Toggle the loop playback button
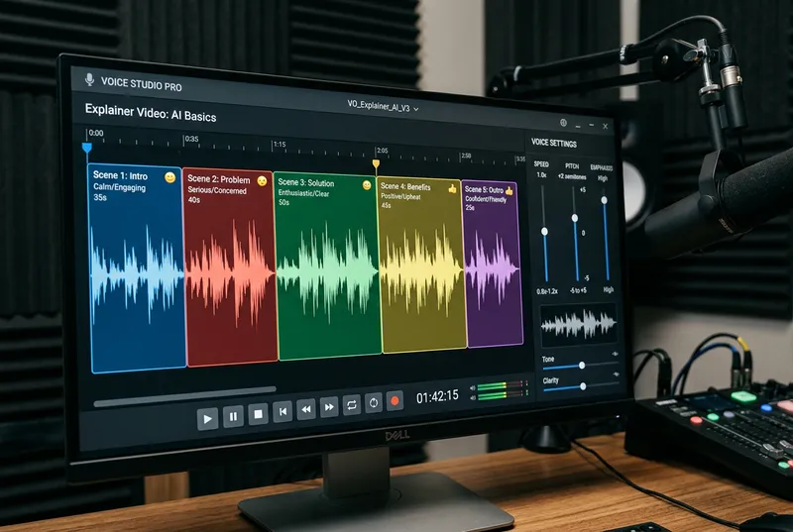The image size is (793, 532). click(x=352, y=404)
